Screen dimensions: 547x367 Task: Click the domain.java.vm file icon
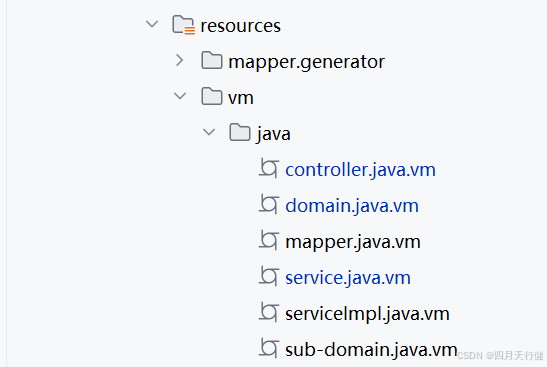pyautogui.click(x=269, y=204)
